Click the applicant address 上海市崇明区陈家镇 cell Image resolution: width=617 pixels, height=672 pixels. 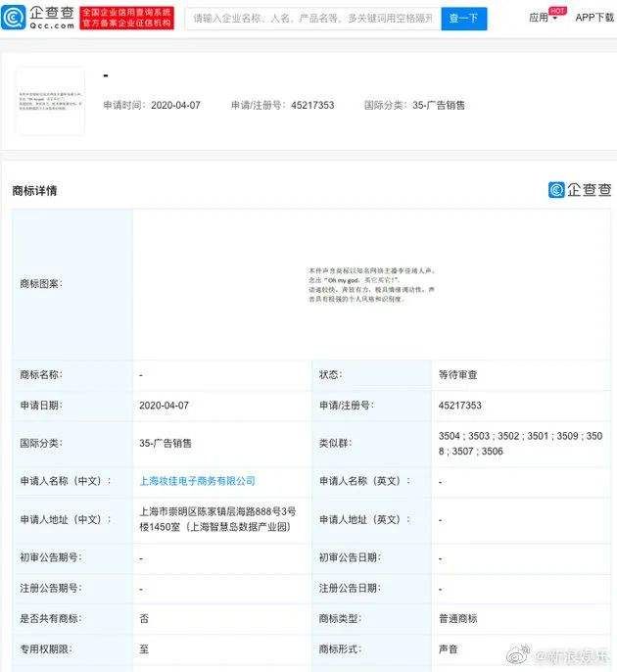tap(217, 519)
